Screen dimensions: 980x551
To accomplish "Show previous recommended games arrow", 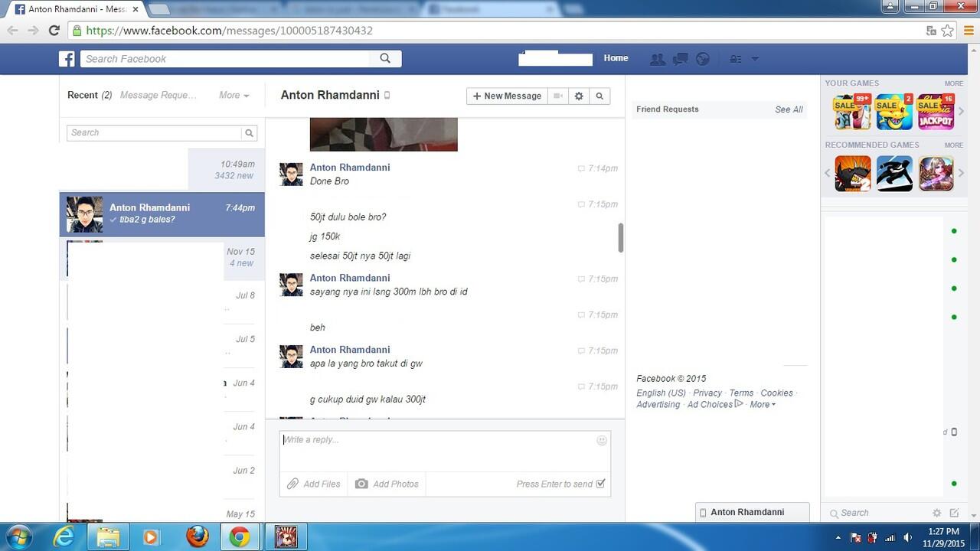I will tap(828, 174).
